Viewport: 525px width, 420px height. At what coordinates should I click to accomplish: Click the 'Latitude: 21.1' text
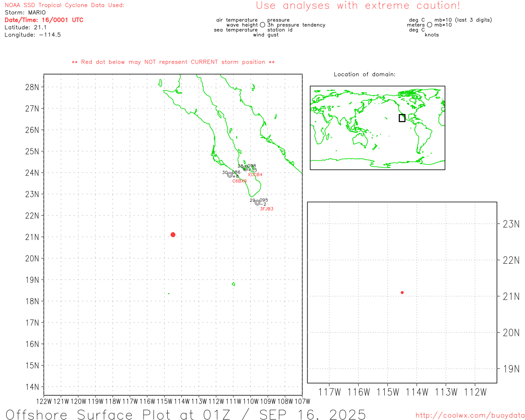point(25,27)
